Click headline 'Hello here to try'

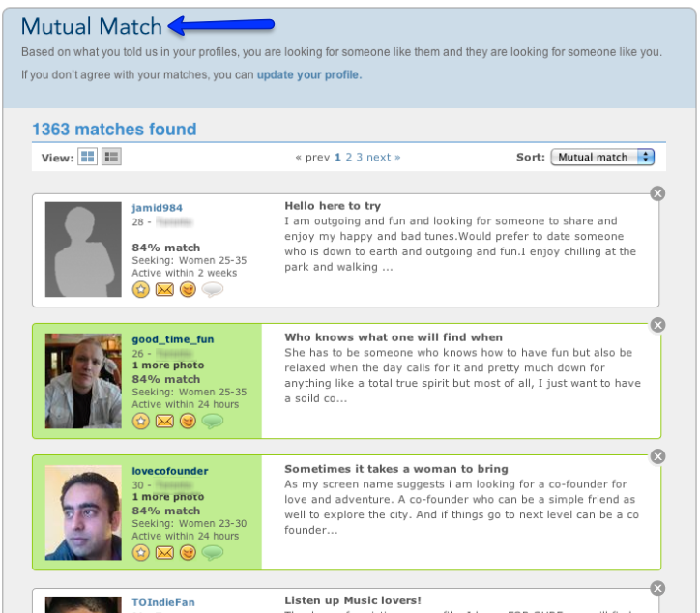click(333, 206)
